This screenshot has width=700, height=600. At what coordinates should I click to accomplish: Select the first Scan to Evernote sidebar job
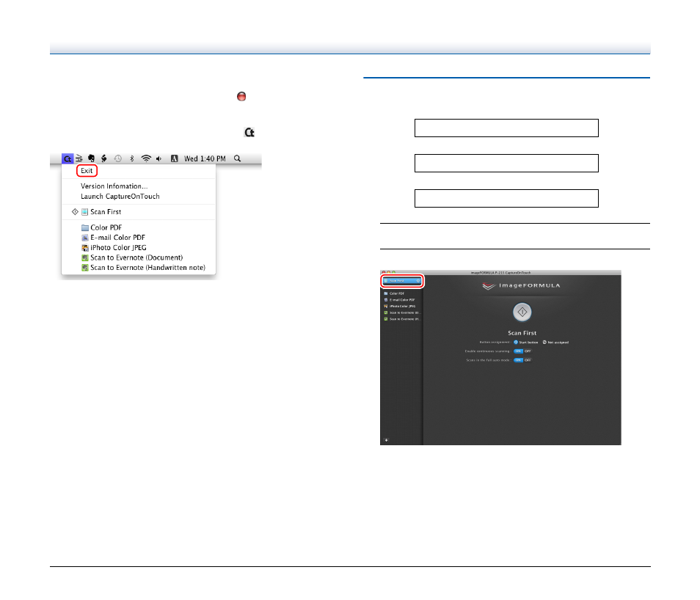[x=402, y=312]
